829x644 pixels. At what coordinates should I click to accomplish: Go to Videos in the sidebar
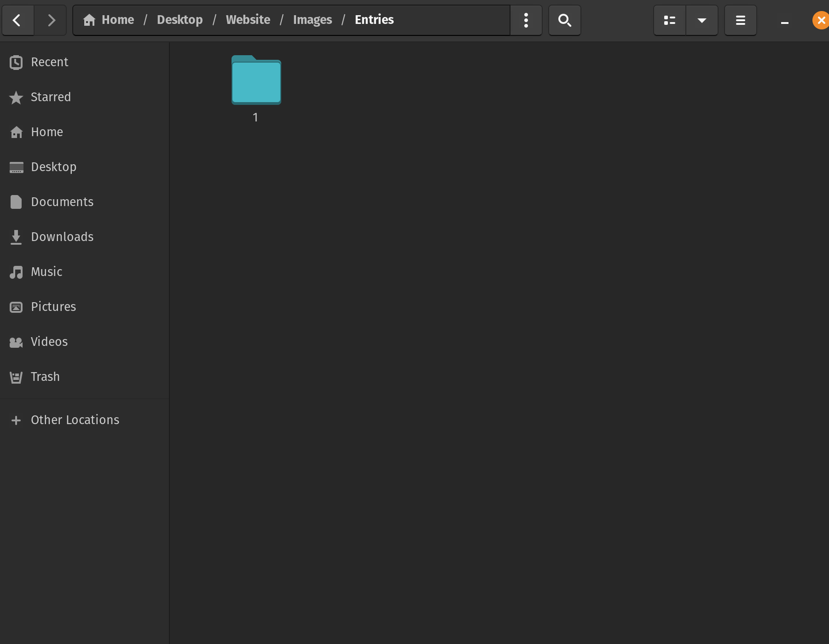pos(49,342)
